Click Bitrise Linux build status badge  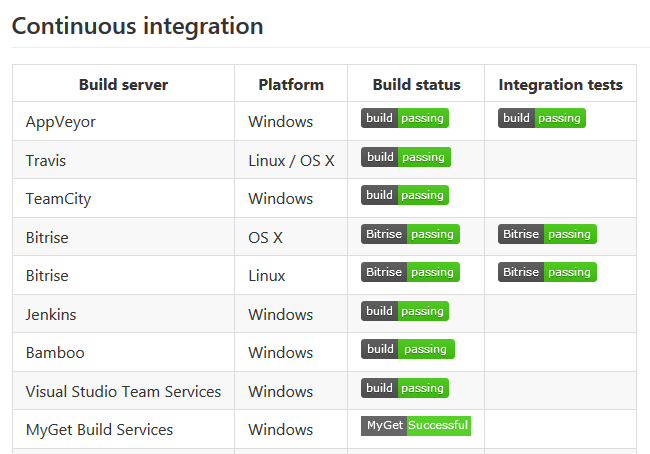click(410, 272)
